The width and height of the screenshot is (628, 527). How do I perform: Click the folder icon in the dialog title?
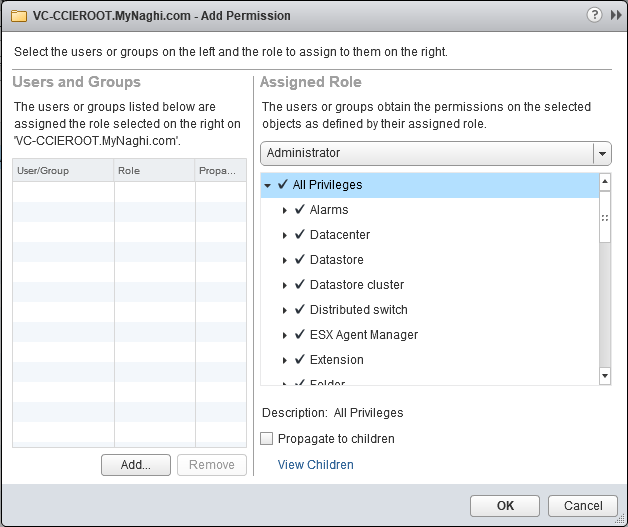point(18,16)
